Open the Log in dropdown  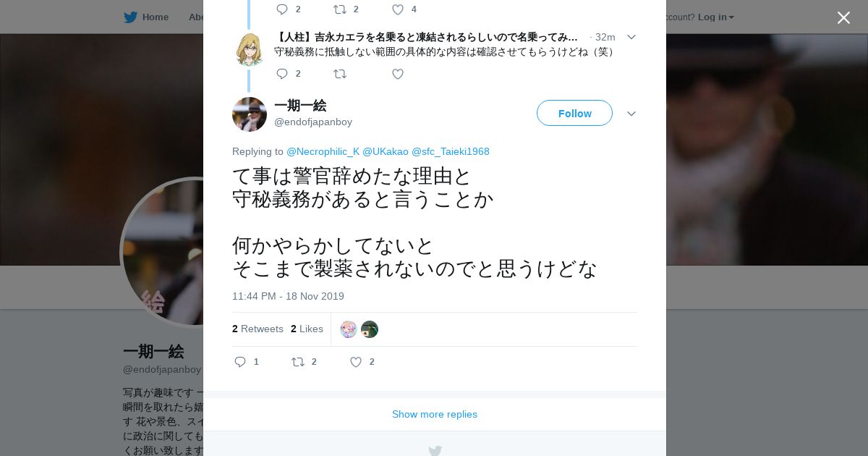716,17
